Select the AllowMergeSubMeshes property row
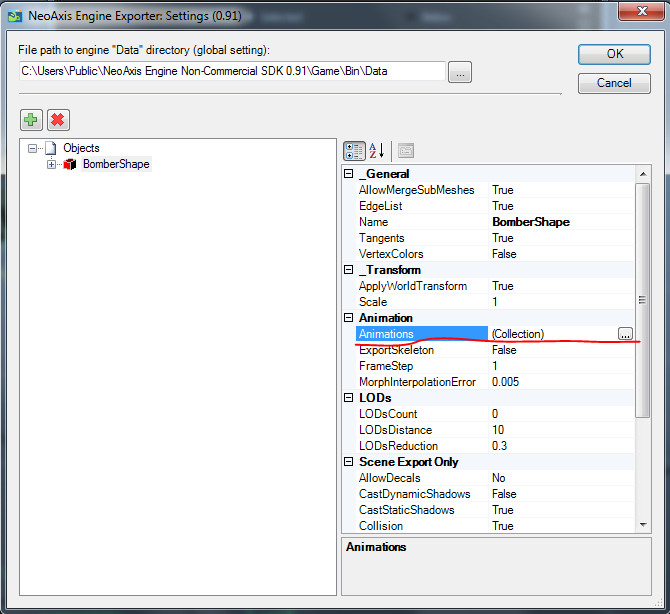This screenshot has height=614, width=670. click(494, 190)
